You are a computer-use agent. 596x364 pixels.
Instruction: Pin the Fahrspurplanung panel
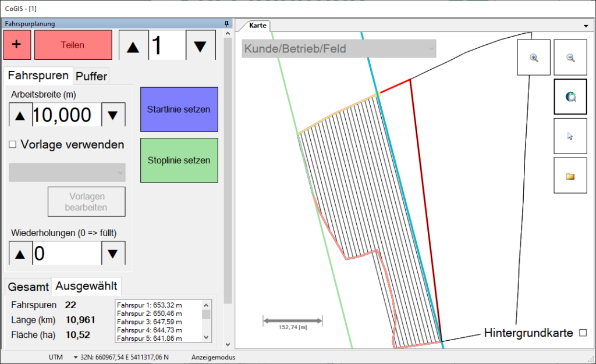226,24
